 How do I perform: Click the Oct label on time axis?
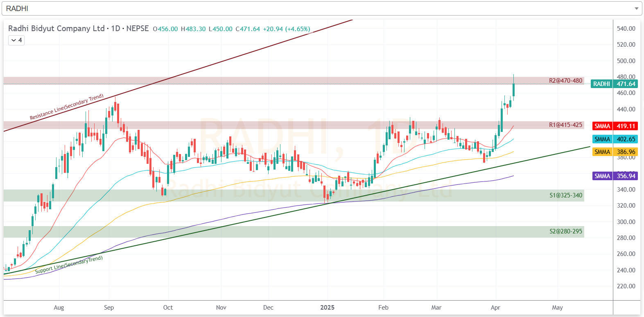(168, 308)
